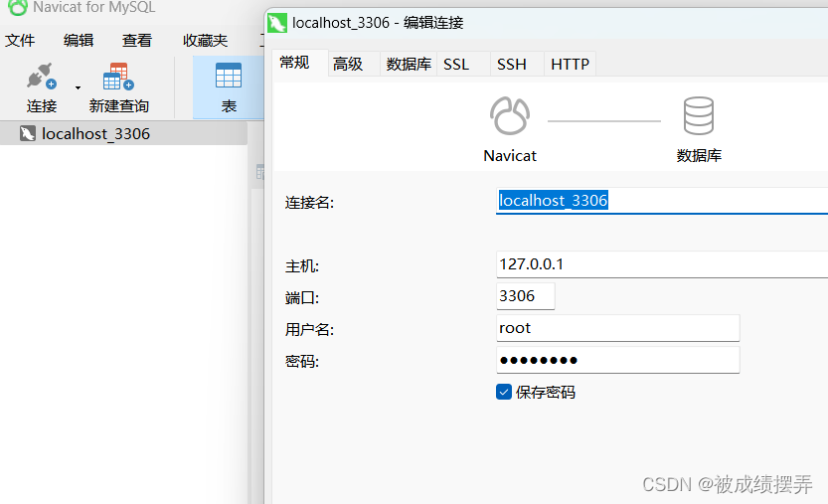Open the 收藏夹 menu
828x504 pixels.
click(205, 40)
